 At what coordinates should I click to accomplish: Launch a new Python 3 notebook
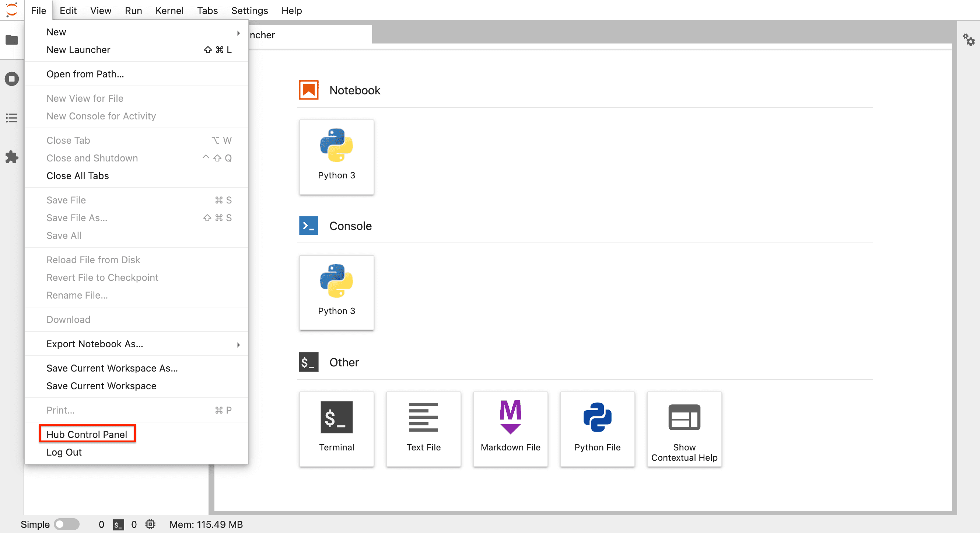[x=336, y=157]
